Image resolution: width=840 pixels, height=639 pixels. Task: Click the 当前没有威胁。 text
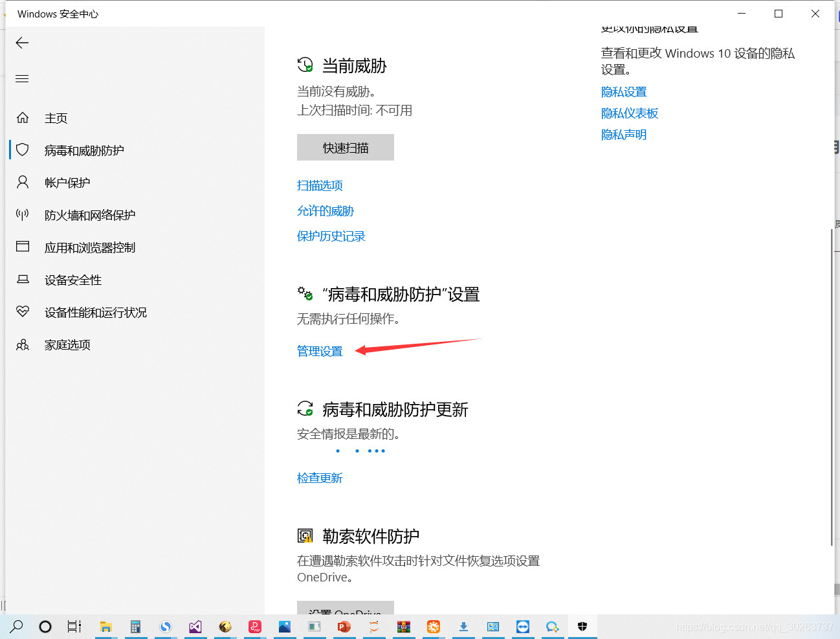pyautogui.click(x=337, y=92)
